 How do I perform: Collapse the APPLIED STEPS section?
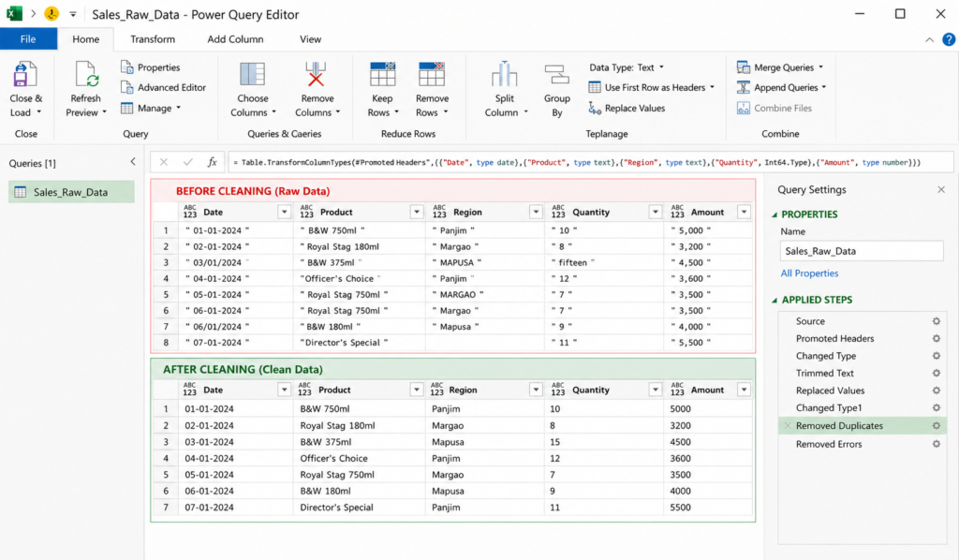tap(775, 301)
